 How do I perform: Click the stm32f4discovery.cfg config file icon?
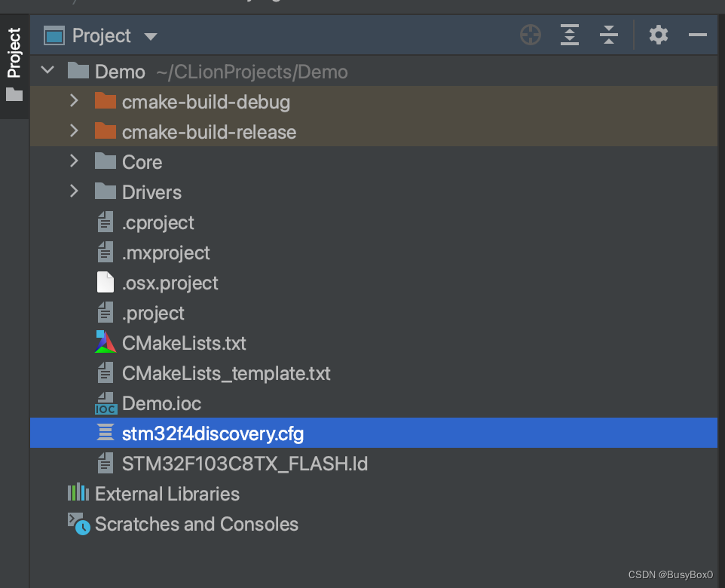(x=106, y=432)
